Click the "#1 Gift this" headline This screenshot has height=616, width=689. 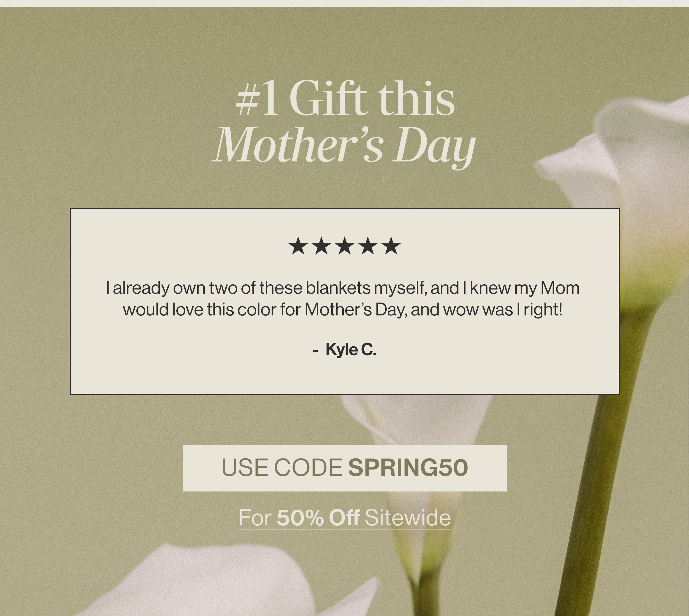345,99
